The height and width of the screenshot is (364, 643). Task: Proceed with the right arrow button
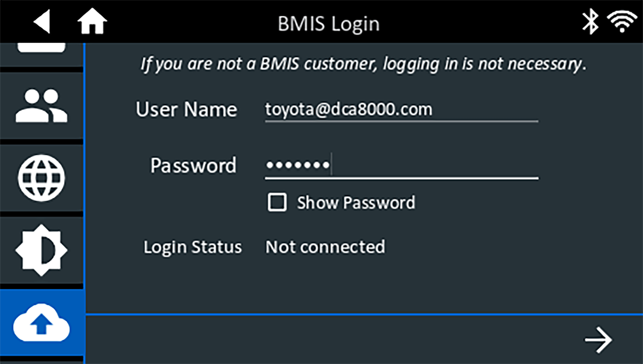(598, 340)
